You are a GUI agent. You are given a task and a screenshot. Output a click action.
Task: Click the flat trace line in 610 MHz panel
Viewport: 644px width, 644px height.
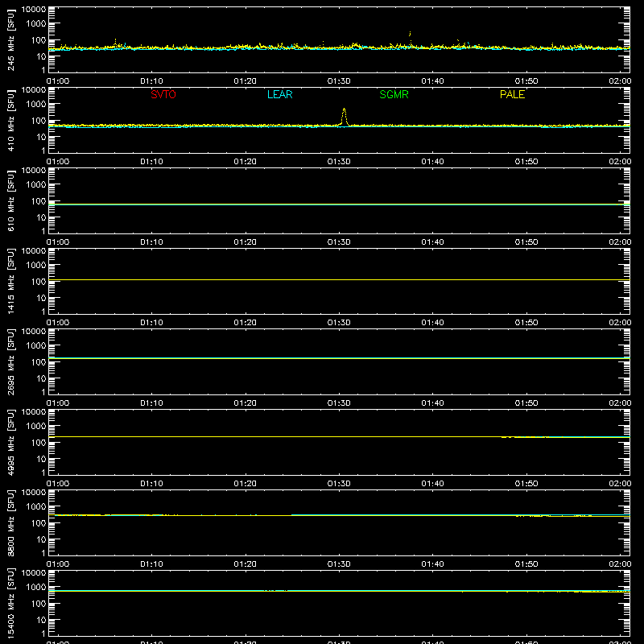click(339, 204)
